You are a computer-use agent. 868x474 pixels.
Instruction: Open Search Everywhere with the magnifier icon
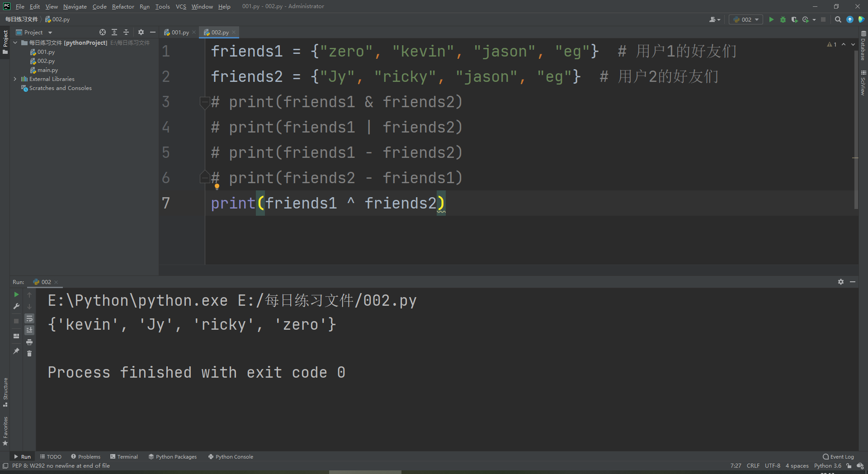pyautogui.click(x=838, y=19)
